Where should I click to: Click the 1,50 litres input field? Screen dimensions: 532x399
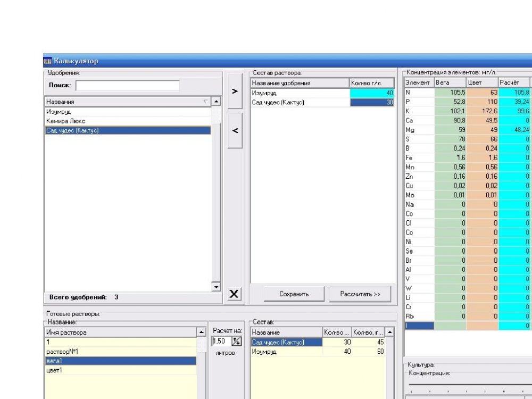[221, 341]
